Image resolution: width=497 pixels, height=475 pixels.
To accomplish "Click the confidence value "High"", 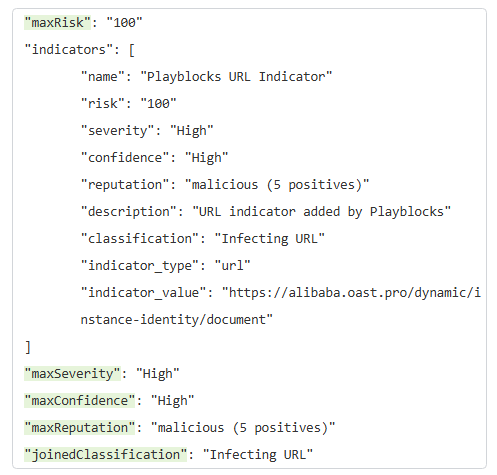I will 207,158.
